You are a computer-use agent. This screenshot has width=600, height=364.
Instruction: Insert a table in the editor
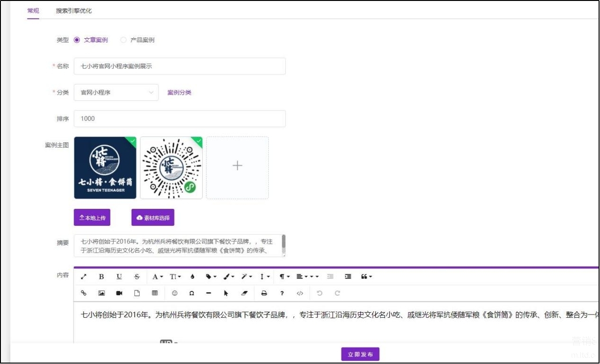coord(155,293)
